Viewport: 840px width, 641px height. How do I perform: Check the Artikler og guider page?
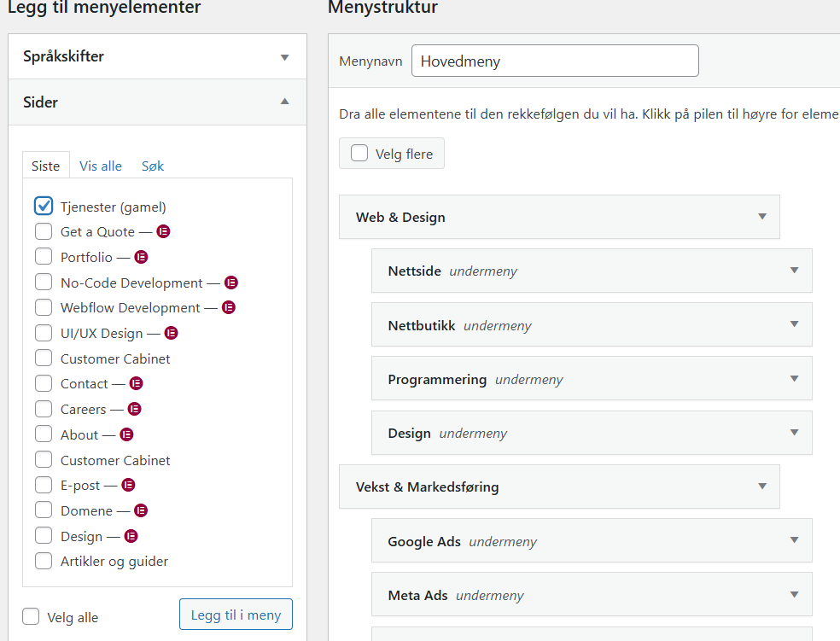click(44, 561)
